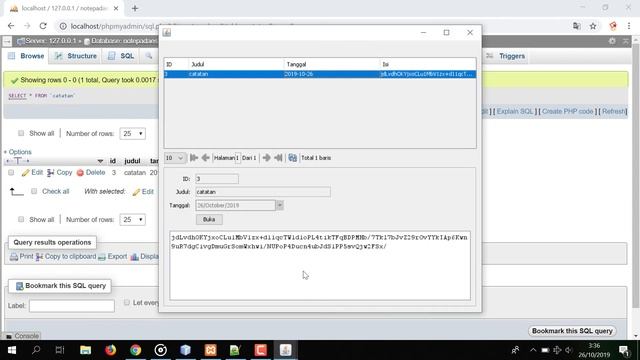Viewport: 640px width, 360px height.
Task: Sort by the judul column header
Action: 132,161
